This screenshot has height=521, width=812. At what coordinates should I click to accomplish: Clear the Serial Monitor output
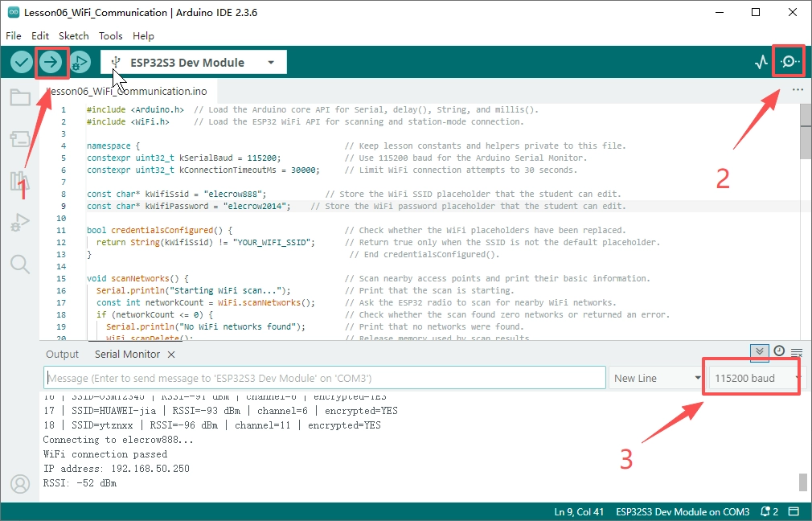point(797,353)
